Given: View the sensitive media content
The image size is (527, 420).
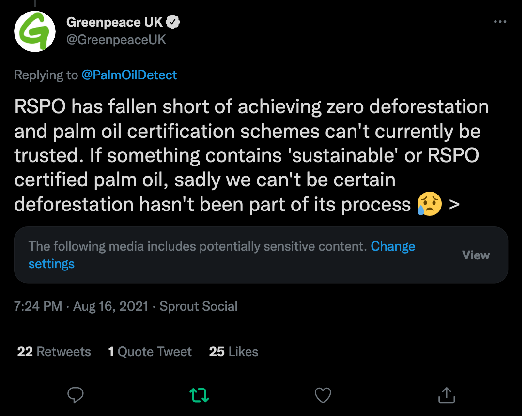Looking at the screenshot, I should [476, 255].
